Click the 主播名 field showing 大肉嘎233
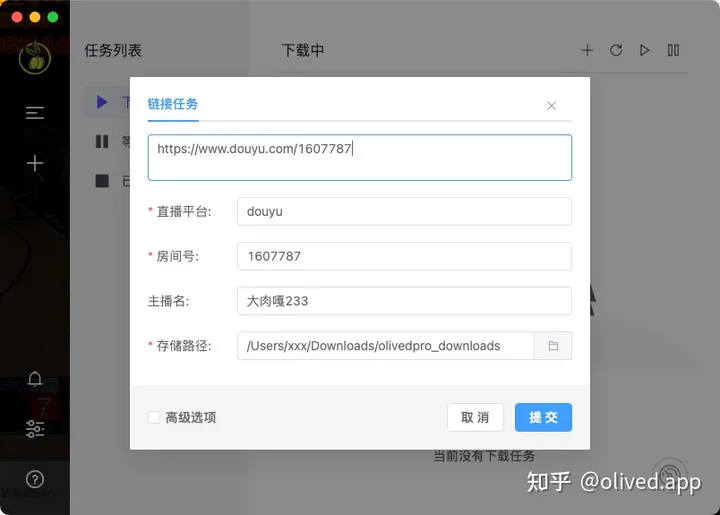Viewport: 720px width, 515px height. click(x=405, y=301)
